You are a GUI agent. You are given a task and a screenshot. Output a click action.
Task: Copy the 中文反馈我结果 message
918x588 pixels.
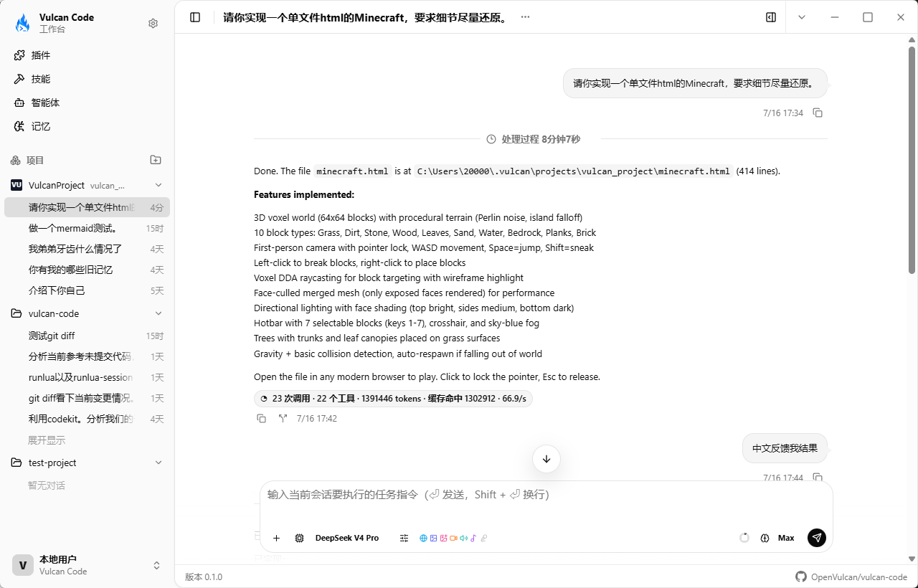coord(818,478)
